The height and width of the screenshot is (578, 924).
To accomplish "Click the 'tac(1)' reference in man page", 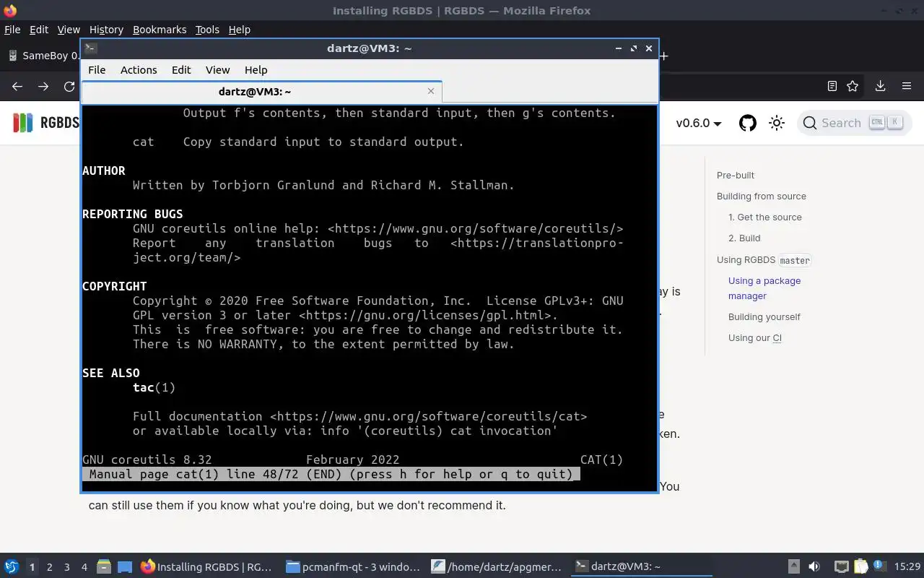I will tap(154, 387).
